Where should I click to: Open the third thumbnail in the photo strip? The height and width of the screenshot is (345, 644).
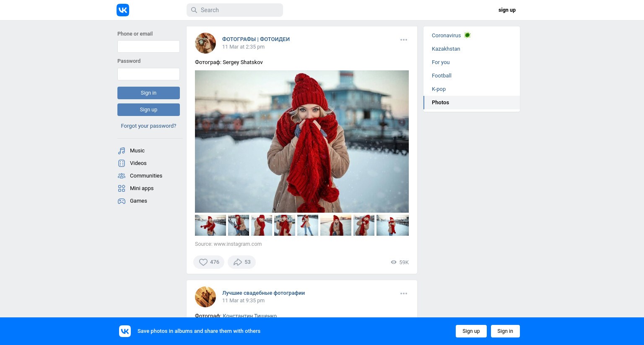(x=262, y=225)
